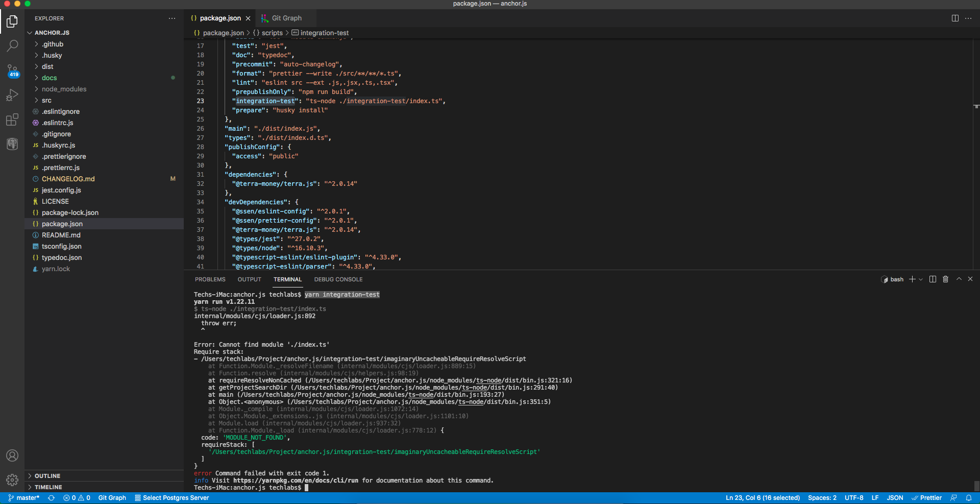Image resolution: width=980 pixels, height=504 pixels.
Task: Open the Run and Debug view
Action: pos(12,95)
